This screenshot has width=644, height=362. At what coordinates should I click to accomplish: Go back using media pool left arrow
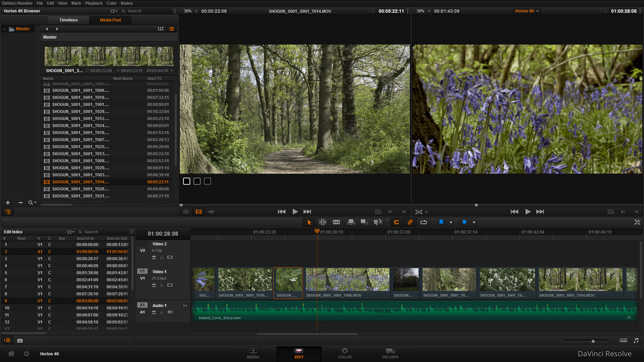pos(47,29)
